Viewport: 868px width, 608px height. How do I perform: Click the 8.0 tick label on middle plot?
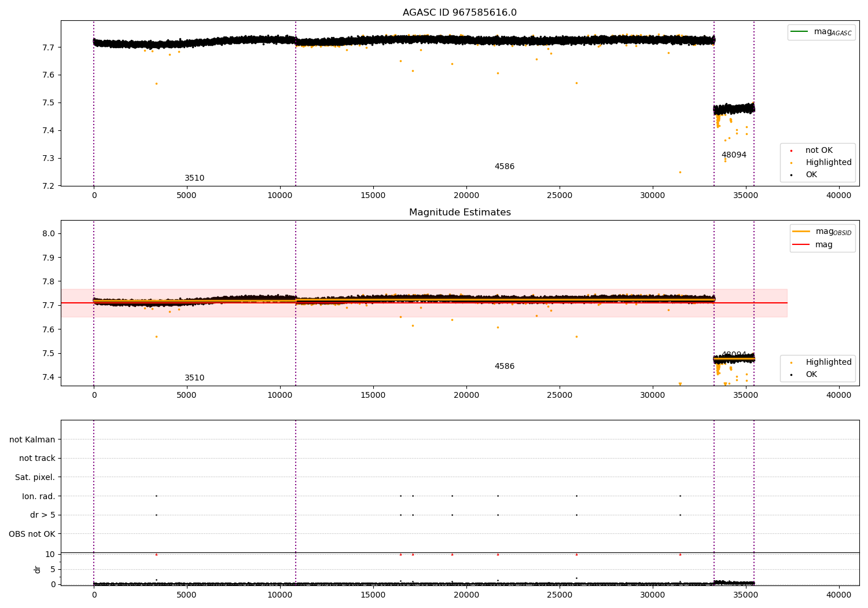click(x=49, y=234)
